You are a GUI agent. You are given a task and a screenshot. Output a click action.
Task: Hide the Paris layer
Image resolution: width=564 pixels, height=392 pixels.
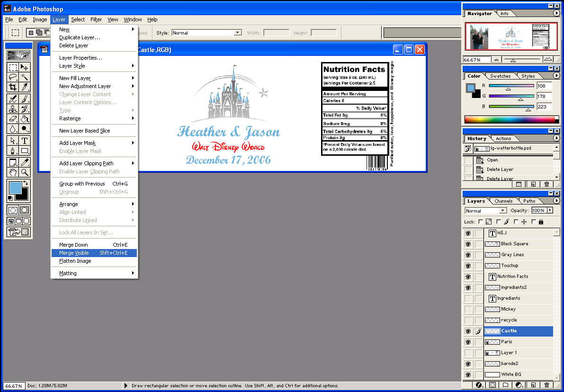point(468,342)
